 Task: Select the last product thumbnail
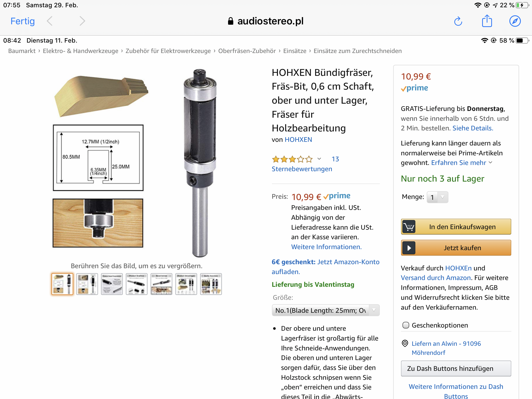tap(211, 284)
